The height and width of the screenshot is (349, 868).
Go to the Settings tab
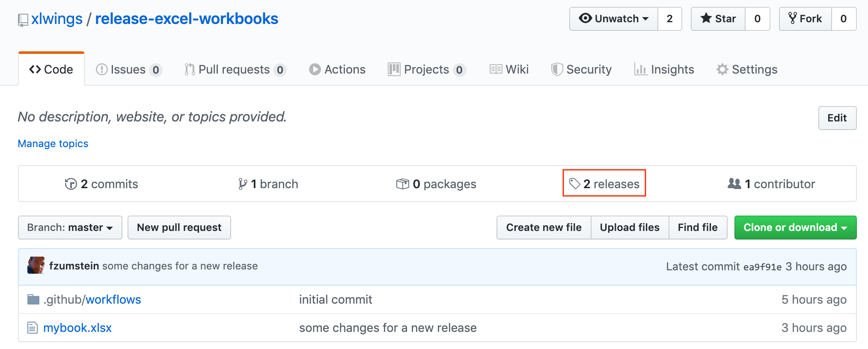click(x=747, y=69)
